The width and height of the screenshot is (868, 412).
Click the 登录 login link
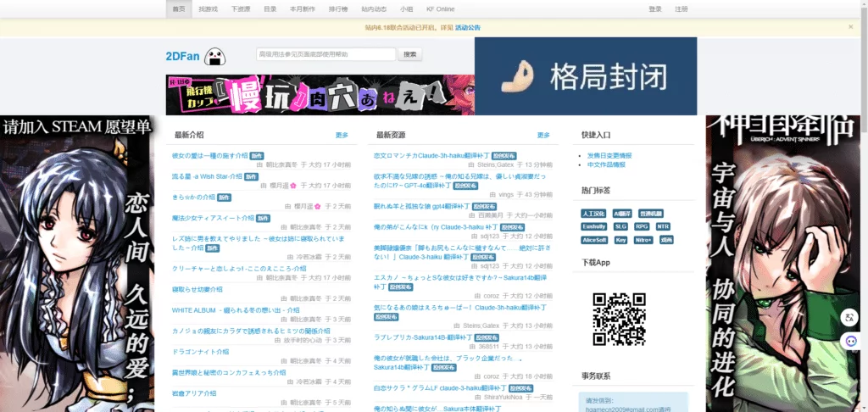tap(654, 8)
